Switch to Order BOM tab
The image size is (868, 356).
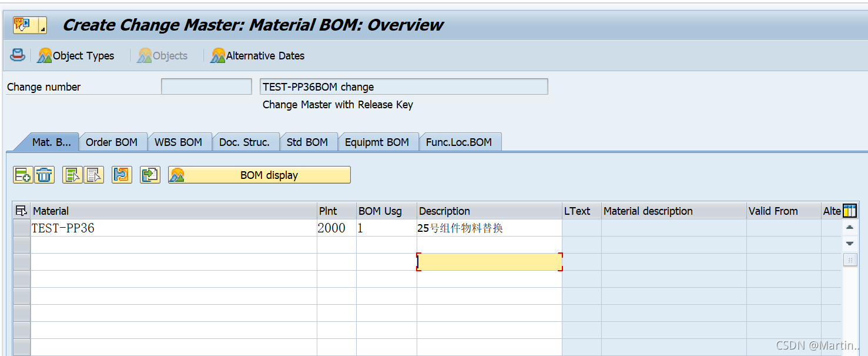click(x=112, y=142)
